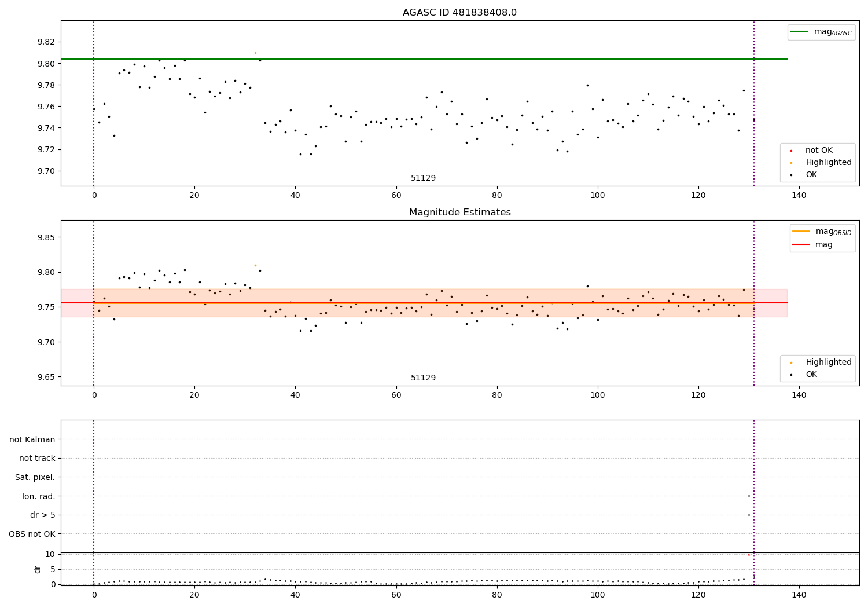Click the 'Sat. pixel.' row label

(35, 478)
